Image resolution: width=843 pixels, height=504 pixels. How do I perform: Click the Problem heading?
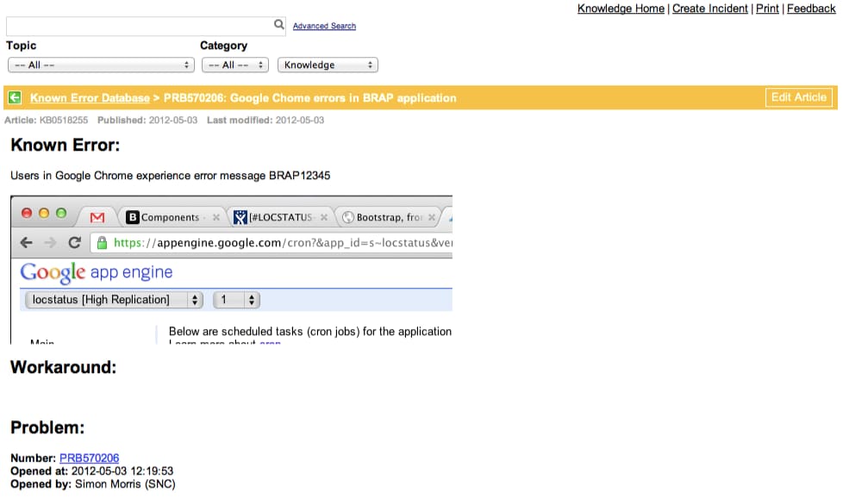tap(47, 427)
